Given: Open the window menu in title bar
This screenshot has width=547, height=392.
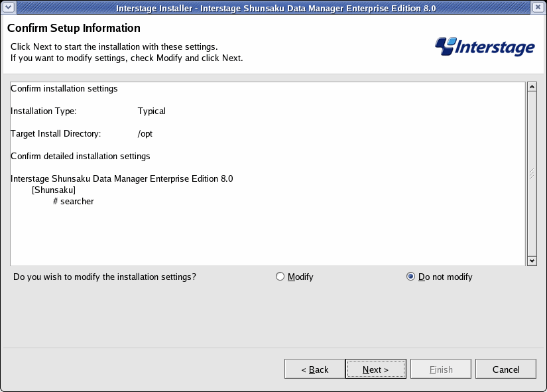Looking at the screenshot, I should 9,7.
